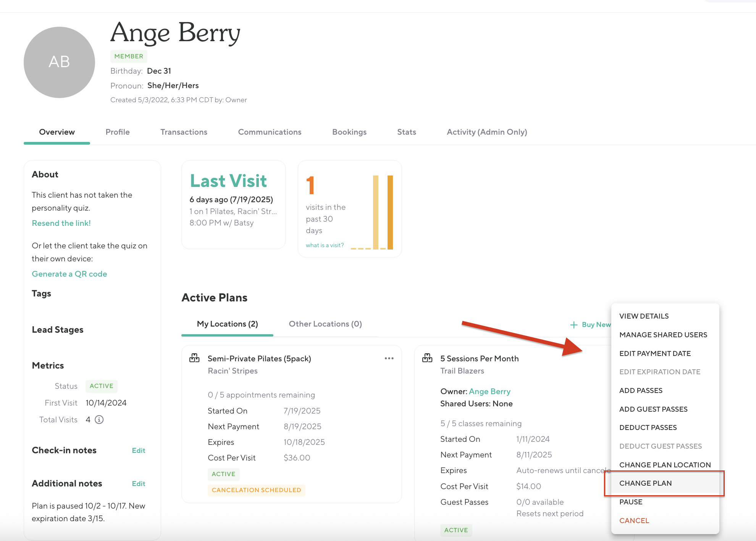Image resolution: width=756 pixels, height=541 pixels.
Task: Select Add Guest Passes menu option
Action: [x=653, y=409]
